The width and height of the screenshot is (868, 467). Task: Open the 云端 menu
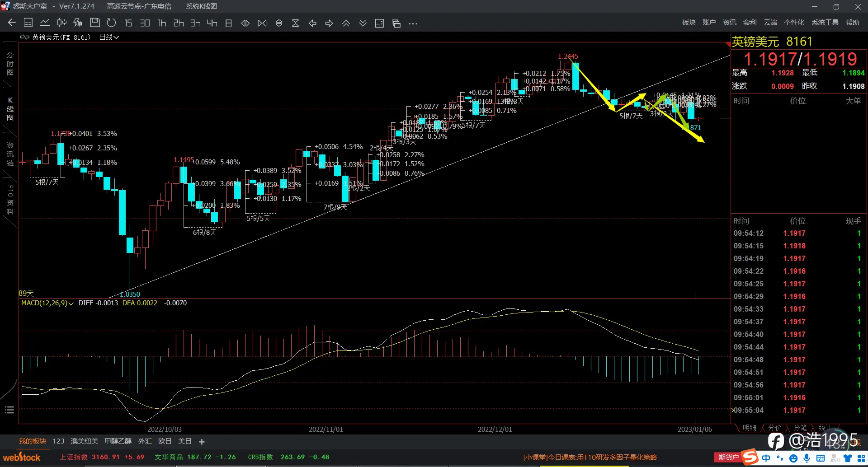pyautogui.click(x=770, y=23)
